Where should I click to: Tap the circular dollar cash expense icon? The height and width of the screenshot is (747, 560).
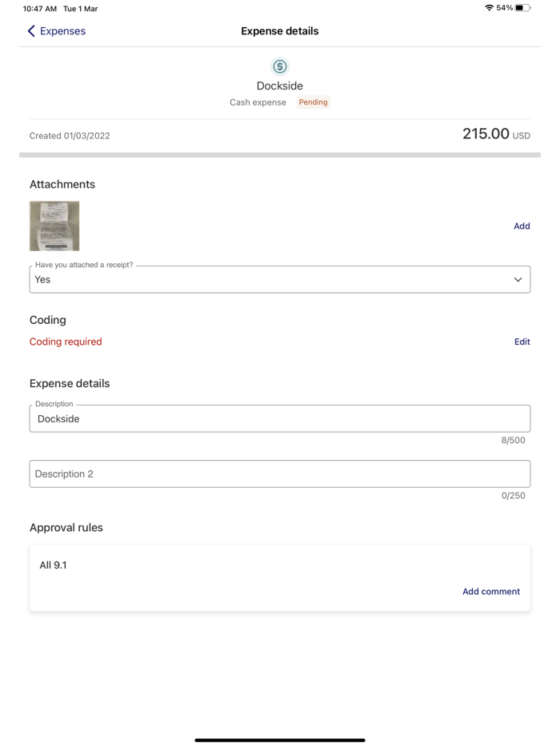pos(279,66)
